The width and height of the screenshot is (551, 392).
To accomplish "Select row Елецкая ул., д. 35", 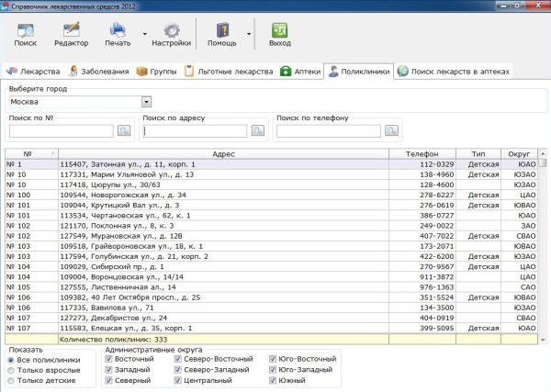I will (x=271, y=328).
